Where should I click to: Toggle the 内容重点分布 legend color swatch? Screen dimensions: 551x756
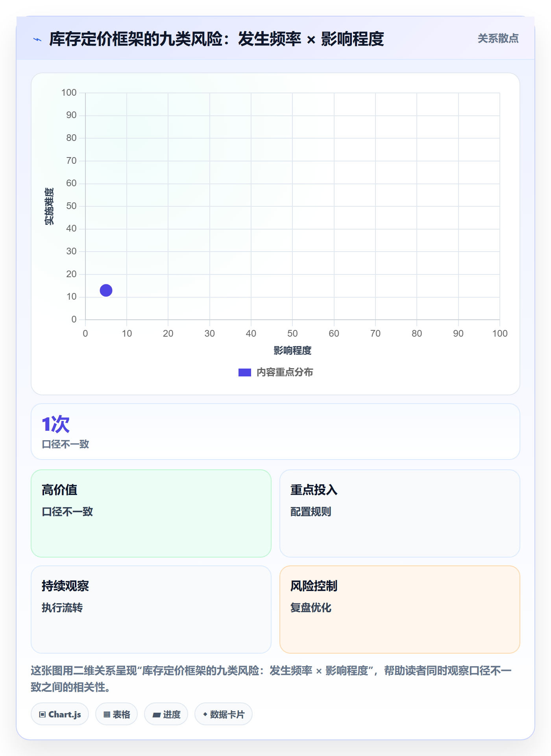(244, 372)
